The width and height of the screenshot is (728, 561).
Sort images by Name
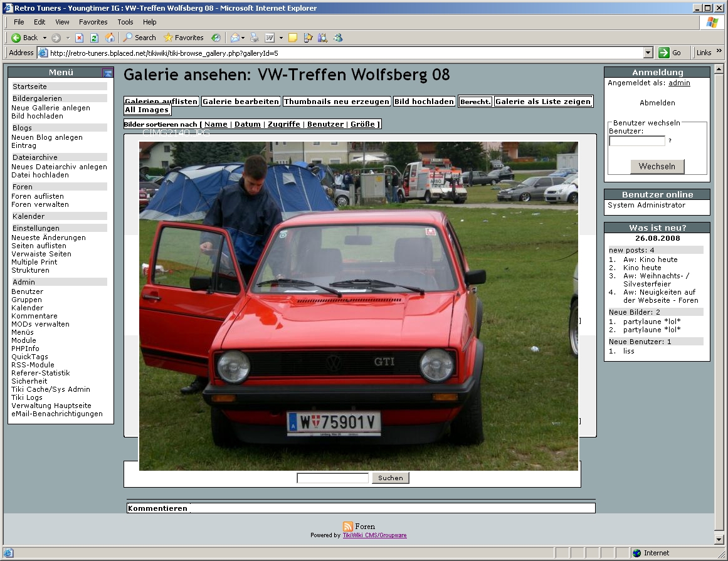tap(216, 124)
